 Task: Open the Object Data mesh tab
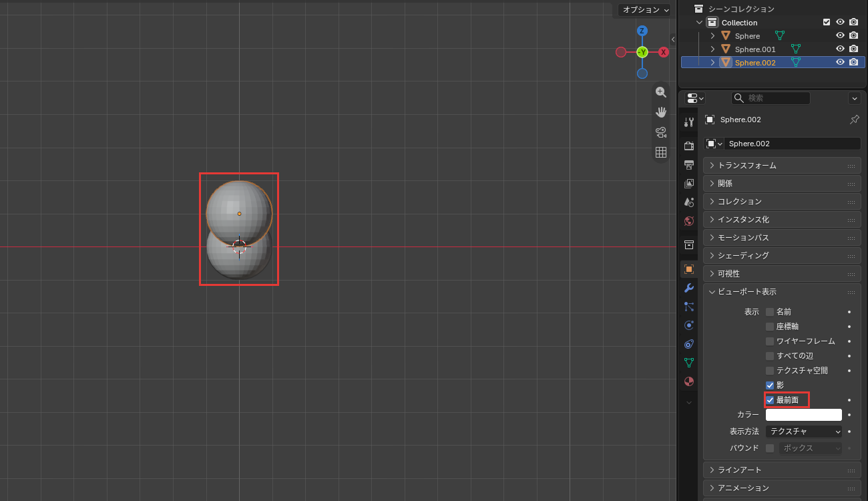689,363
